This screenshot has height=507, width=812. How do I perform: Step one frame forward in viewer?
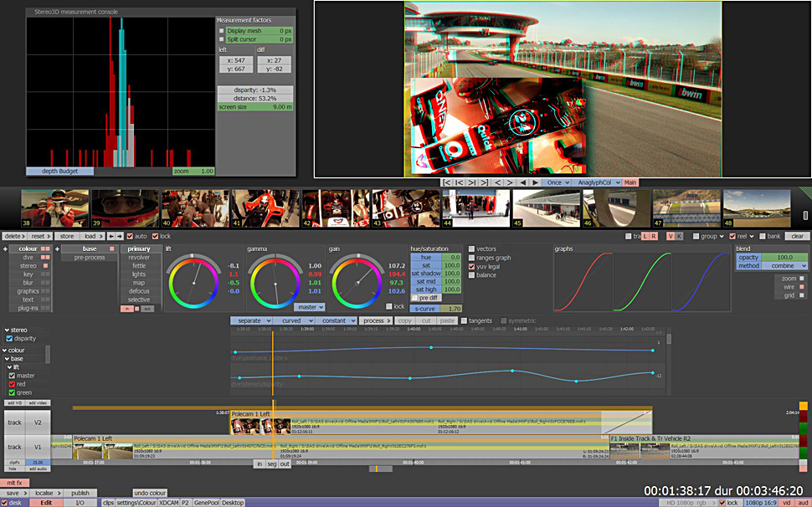pos(511,182)
